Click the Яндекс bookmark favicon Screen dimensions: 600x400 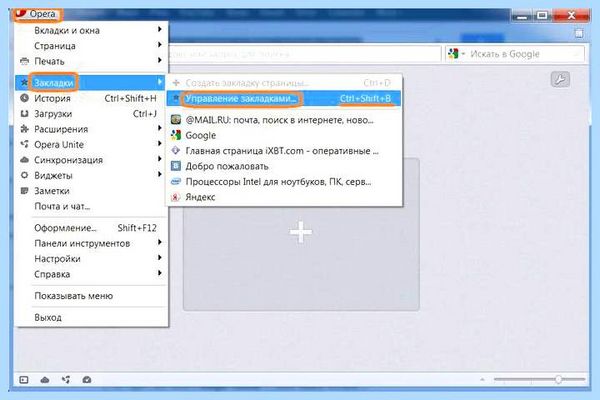click(x=176, y=197)
